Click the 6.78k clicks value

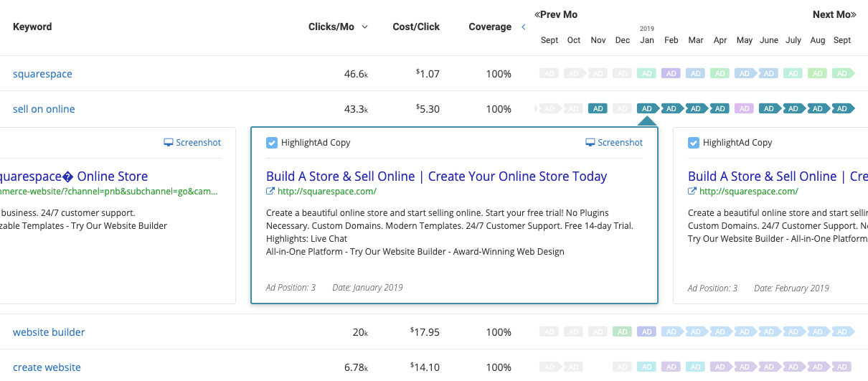click(356, 367)
